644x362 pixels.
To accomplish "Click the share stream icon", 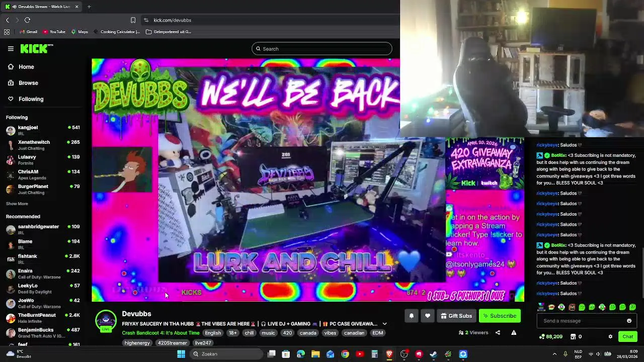I will click(x=498, y=332).
